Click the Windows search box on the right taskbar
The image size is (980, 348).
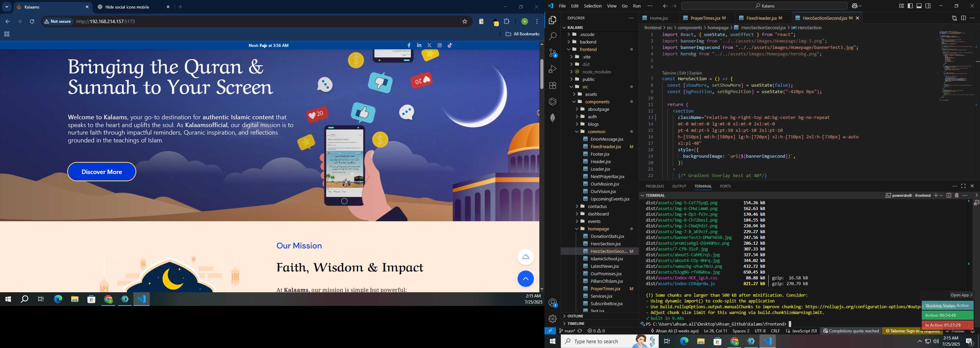609,341
